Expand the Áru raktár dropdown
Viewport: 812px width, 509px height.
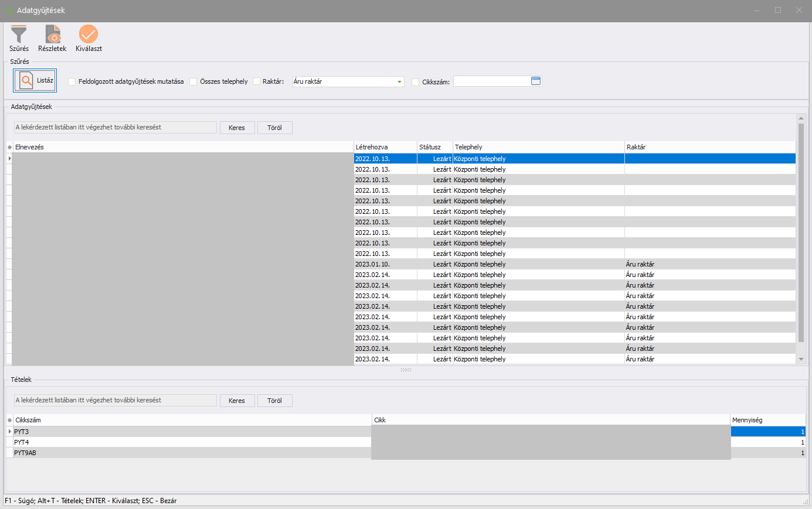[399, 82]
